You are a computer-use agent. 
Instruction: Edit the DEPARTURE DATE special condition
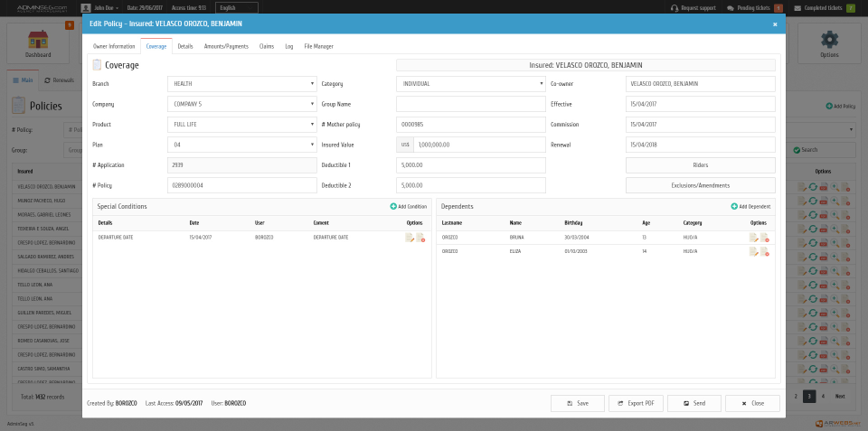tap(410, 238)
